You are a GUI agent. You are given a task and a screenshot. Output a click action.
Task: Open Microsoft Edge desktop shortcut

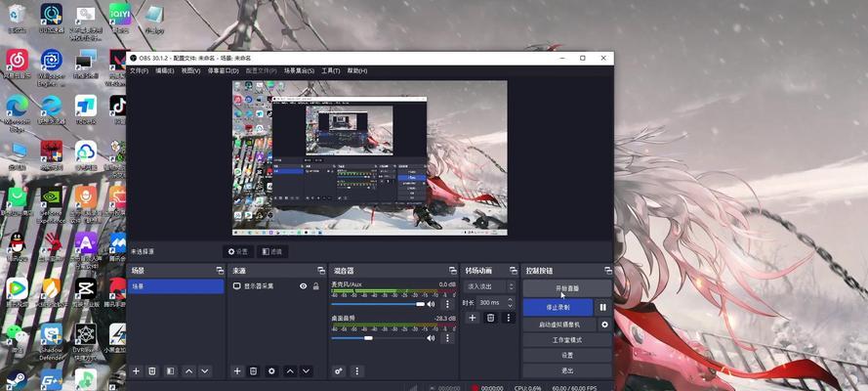tap(18, 112)
